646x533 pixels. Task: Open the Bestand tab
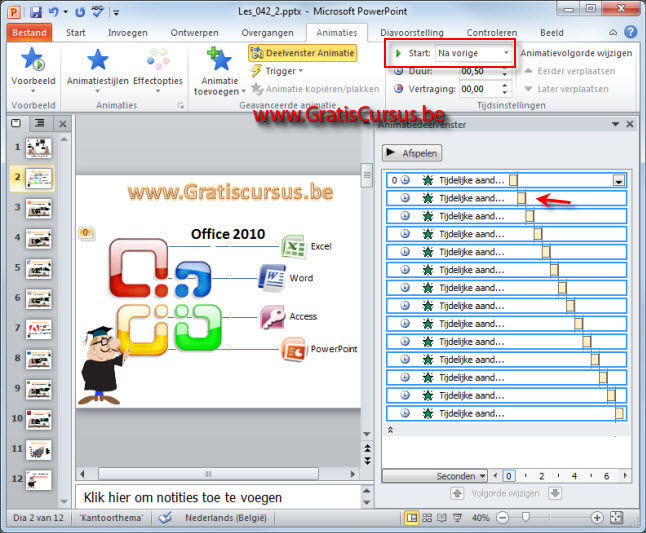pyautogui.click(x=29, y=33)
